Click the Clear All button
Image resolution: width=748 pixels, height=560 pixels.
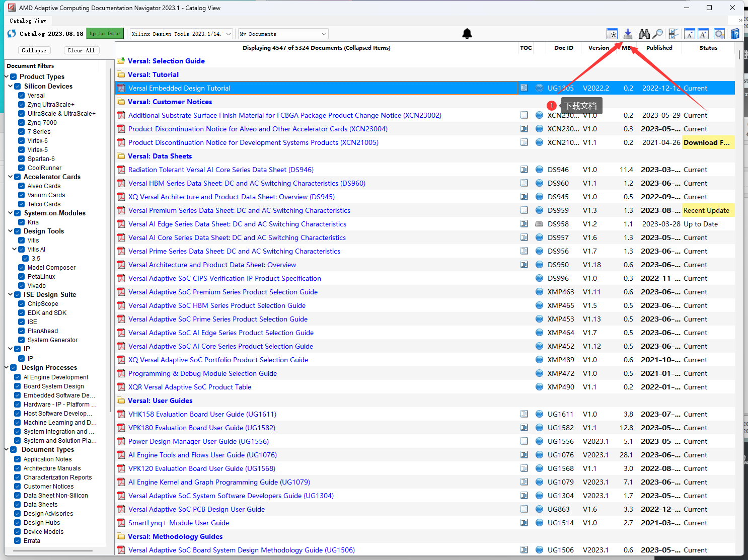(81, 50)
